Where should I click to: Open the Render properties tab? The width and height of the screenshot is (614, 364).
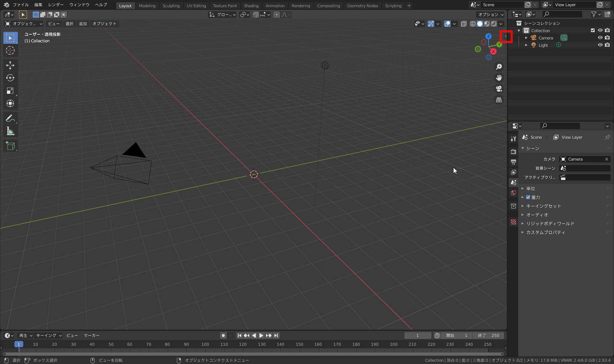pos(513,152)
